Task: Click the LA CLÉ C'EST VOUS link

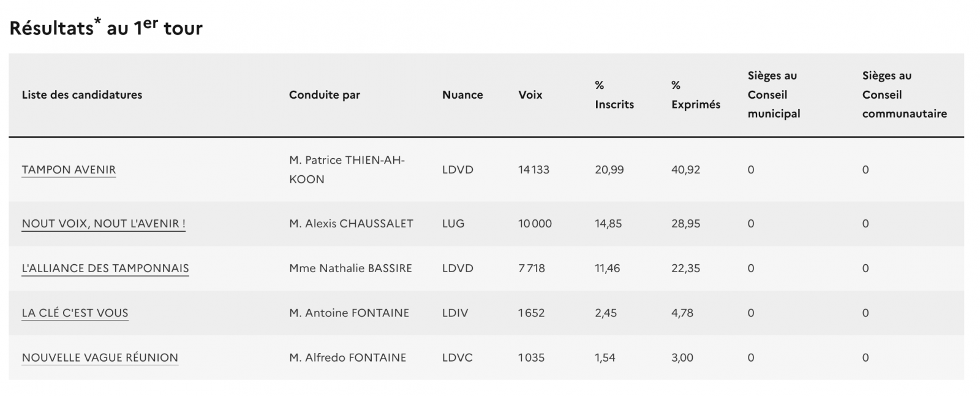Action: tap(75, 313)
